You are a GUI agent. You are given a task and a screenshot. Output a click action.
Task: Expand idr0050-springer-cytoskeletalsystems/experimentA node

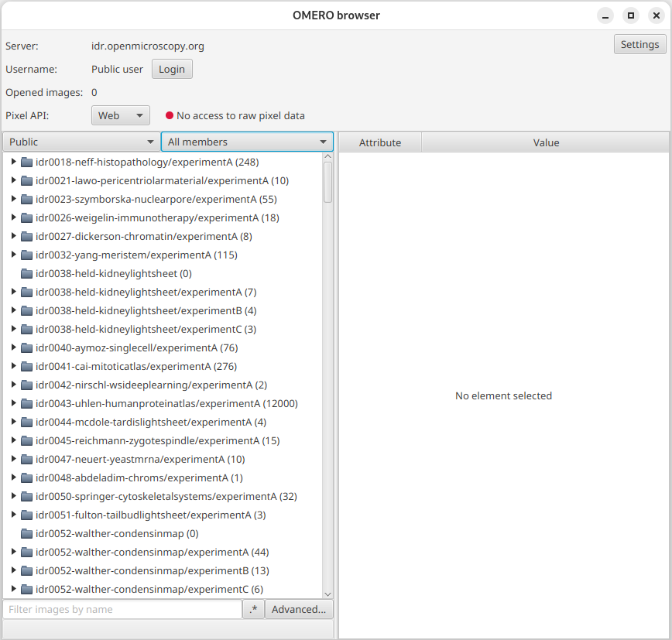(13, 496)
